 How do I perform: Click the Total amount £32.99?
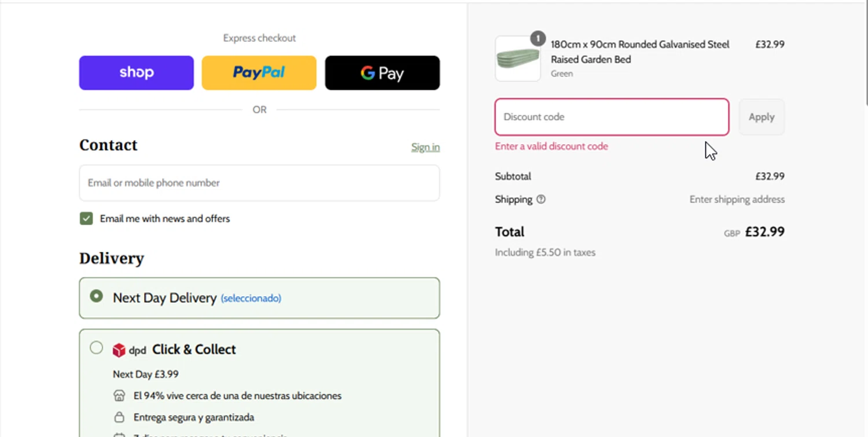click(x=764, y=232)
